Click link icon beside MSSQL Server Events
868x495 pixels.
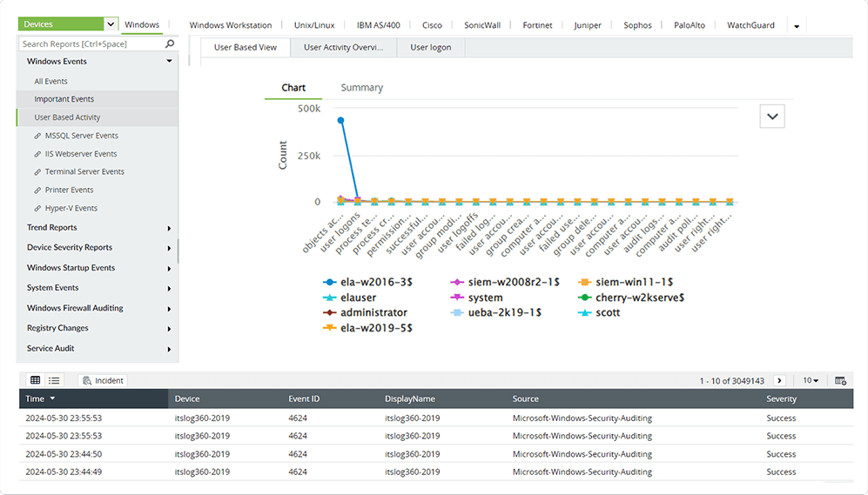coord(37,136)
